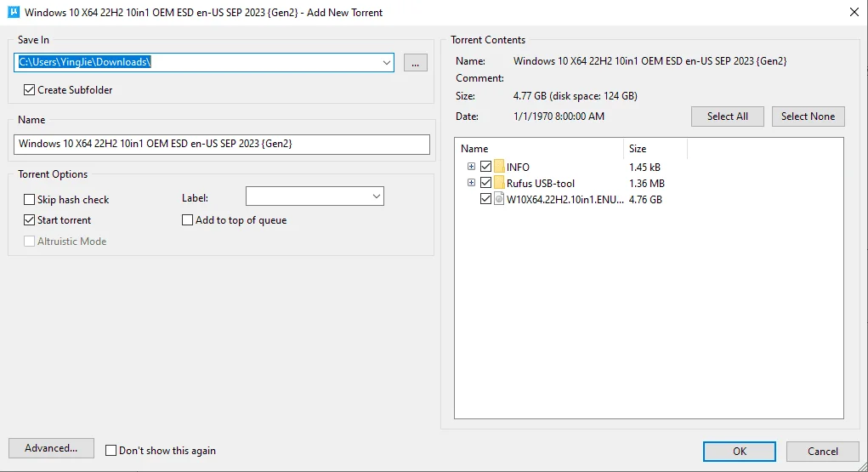The image size is (868, 472).
Task: Click the date 1/1/1970 8:00:00 AM
Action: tap(559, 117)
